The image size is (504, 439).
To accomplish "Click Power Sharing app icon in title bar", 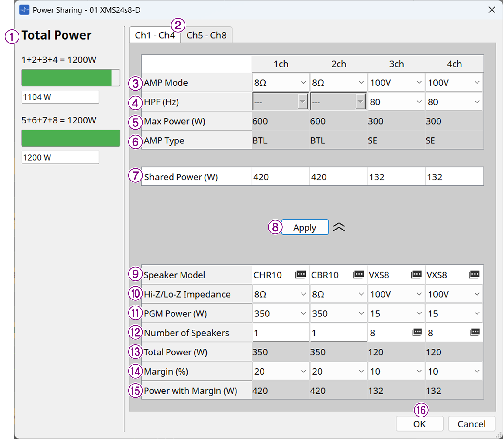I will (24, 10).
